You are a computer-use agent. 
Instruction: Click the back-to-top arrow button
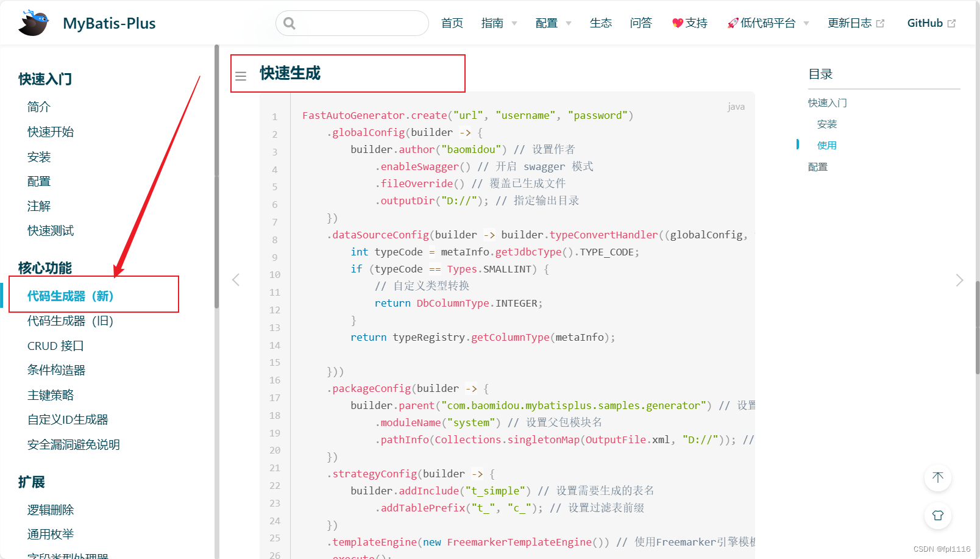(x=938, y=477)
